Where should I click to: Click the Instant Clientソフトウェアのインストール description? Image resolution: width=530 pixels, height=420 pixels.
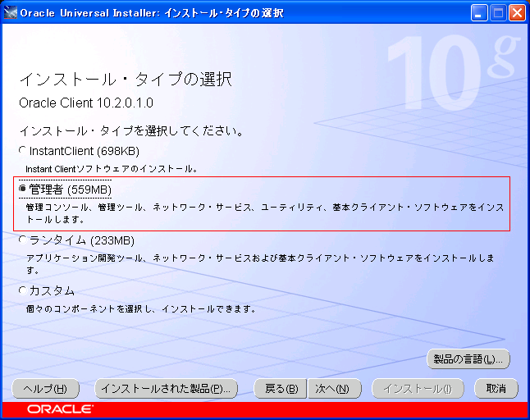[x=112, y=169]
